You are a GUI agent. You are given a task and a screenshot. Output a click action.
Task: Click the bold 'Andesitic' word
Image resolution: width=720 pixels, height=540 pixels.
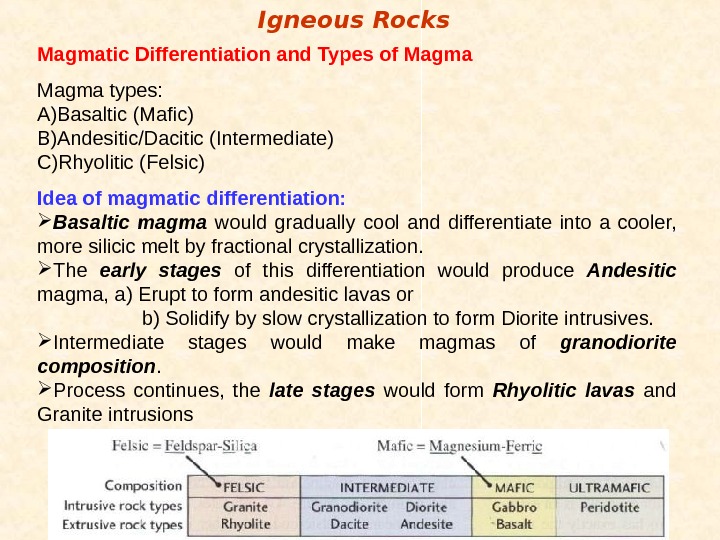point(631,270)
